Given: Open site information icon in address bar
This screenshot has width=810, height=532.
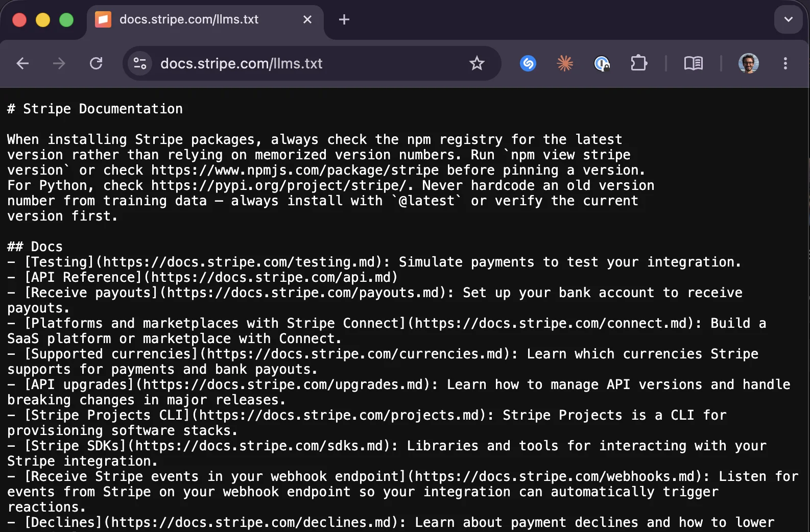Looking at the screenshot, I should click(140, 63).
